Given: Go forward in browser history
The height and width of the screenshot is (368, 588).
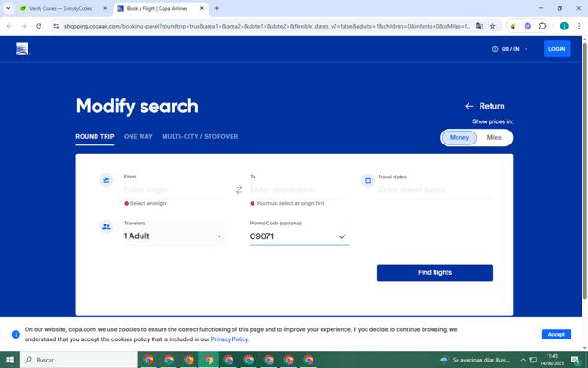Looking at the screenshot, I should click(x=24, y=26).
